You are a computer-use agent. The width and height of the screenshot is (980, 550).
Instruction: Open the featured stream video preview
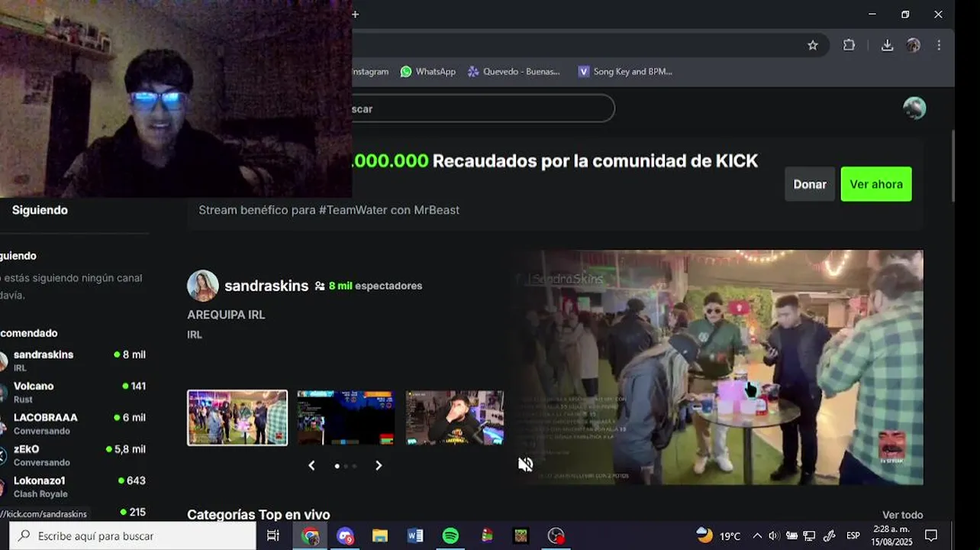[x=720, y=367]
